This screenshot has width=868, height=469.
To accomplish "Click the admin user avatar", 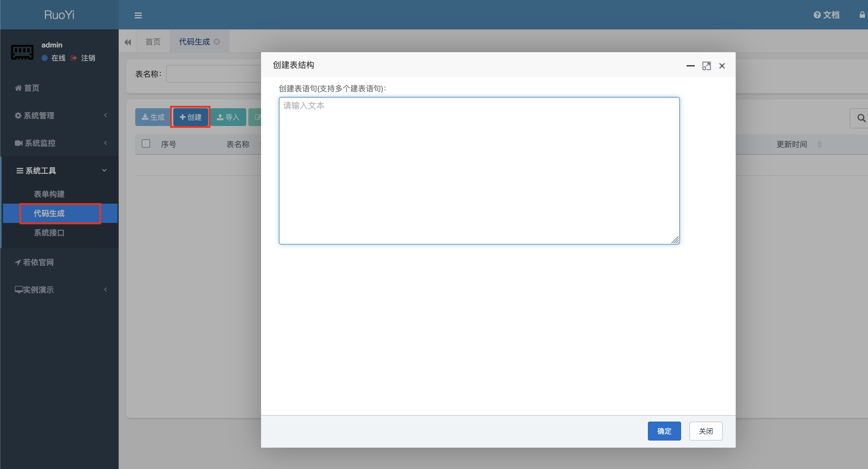I will [x=22, y=52].
